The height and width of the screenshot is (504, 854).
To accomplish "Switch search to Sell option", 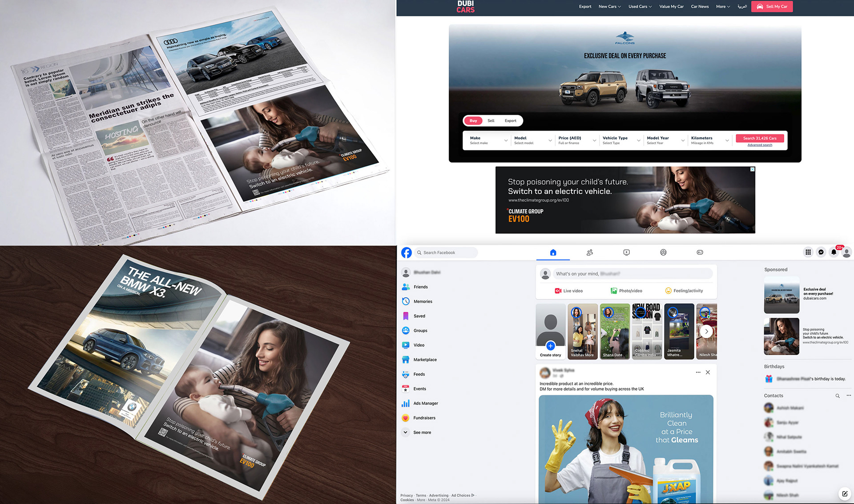I will pyautogui.click(x=491, y=121).
